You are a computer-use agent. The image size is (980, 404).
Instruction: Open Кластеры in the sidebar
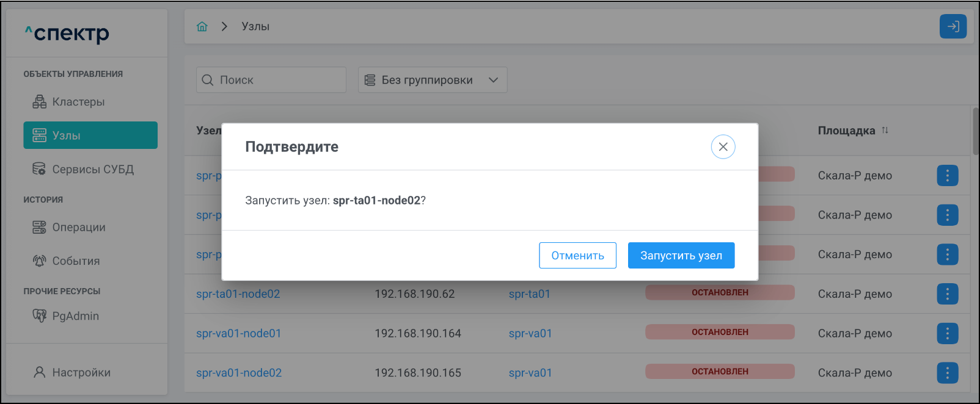coord(78,102)
